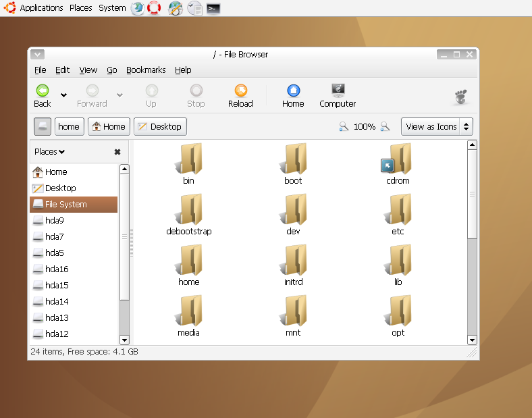Open the System menu in top panel

coord(112,8)
